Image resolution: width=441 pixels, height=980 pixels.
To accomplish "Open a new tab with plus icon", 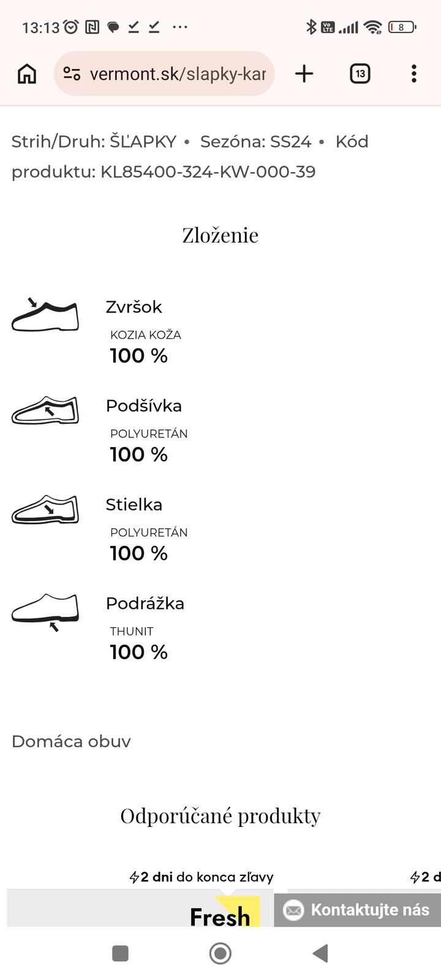I will tap(304, 74).
